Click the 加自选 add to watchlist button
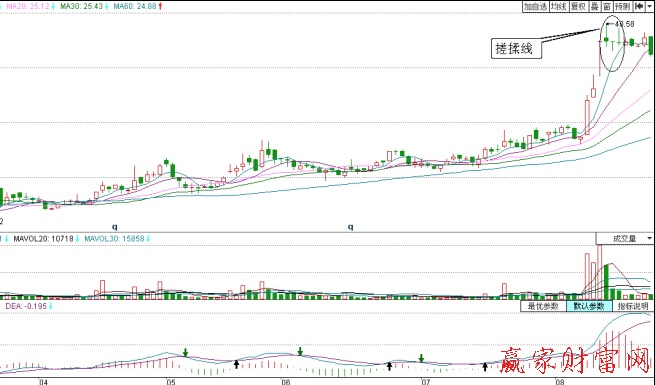655x385 pixels. [536, 6]
